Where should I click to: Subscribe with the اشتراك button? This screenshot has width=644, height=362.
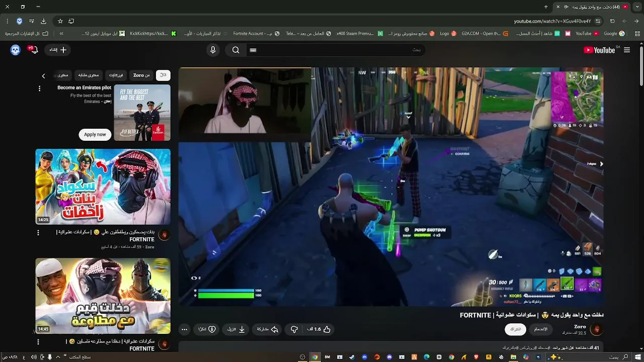click(x=516, y=329)
